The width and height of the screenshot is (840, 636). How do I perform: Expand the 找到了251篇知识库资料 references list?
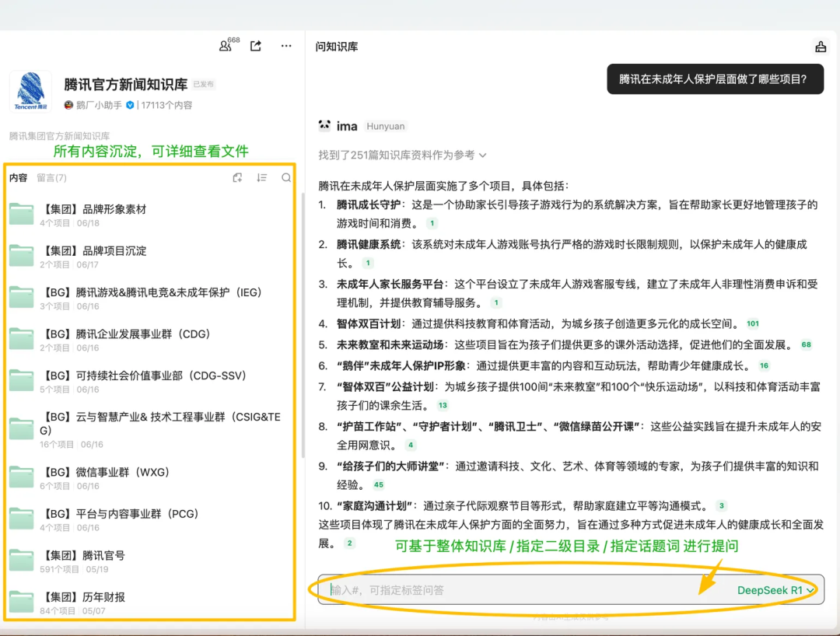(x=402, y=156)
